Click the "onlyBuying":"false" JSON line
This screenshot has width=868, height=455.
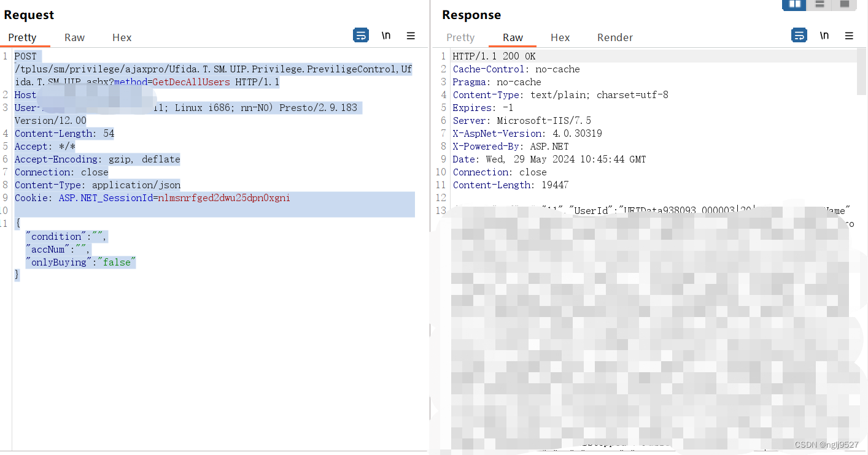tap(80, 262)
